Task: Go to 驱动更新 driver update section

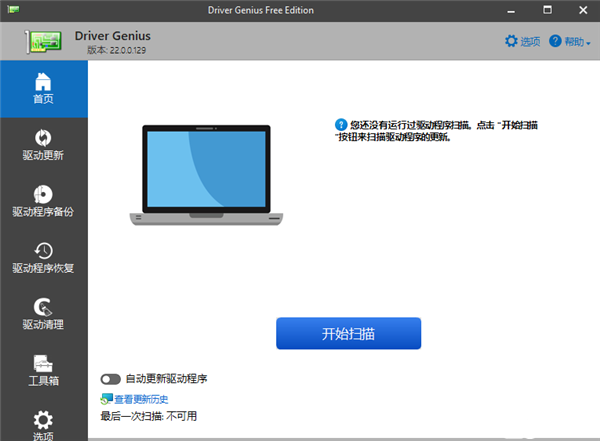Action: [43, 144]
